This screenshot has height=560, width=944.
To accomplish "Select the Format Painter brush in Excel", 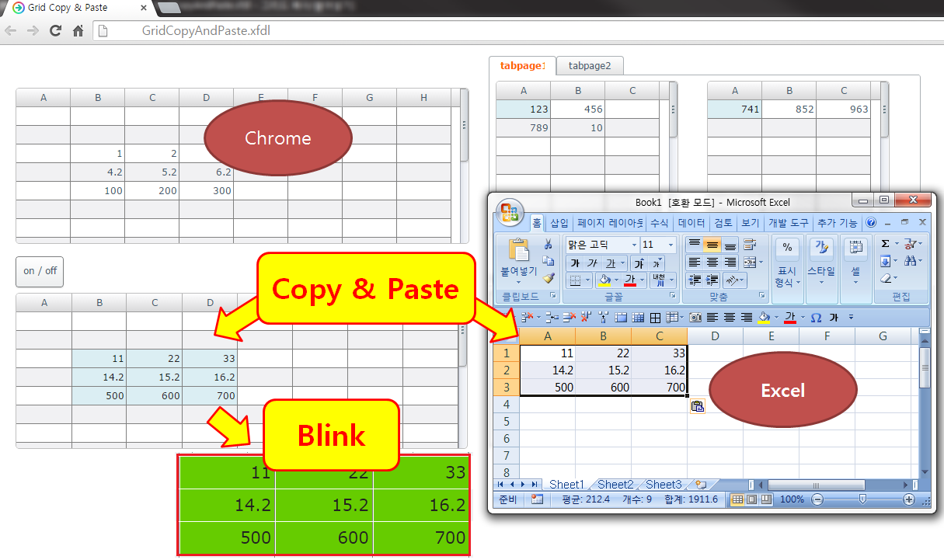I will tap(548, 279).
